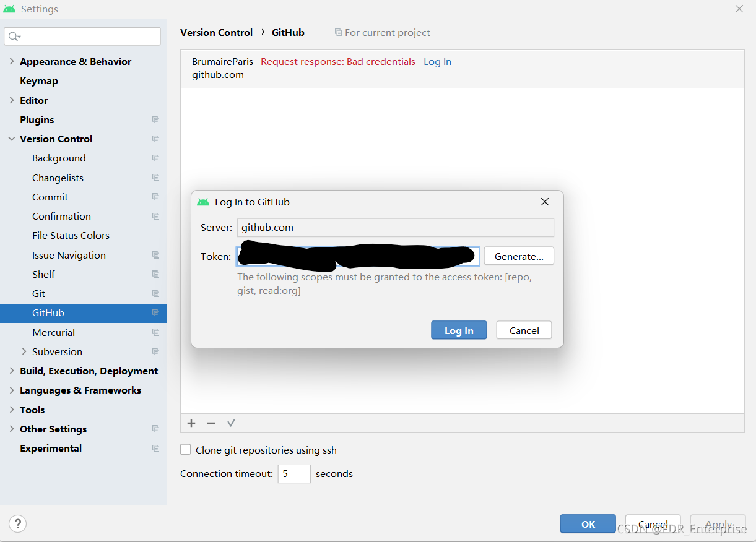This screenshot has width=756, height=542.
Task: Click the checkmark icon below the accounts list
Action: (231, 423)
